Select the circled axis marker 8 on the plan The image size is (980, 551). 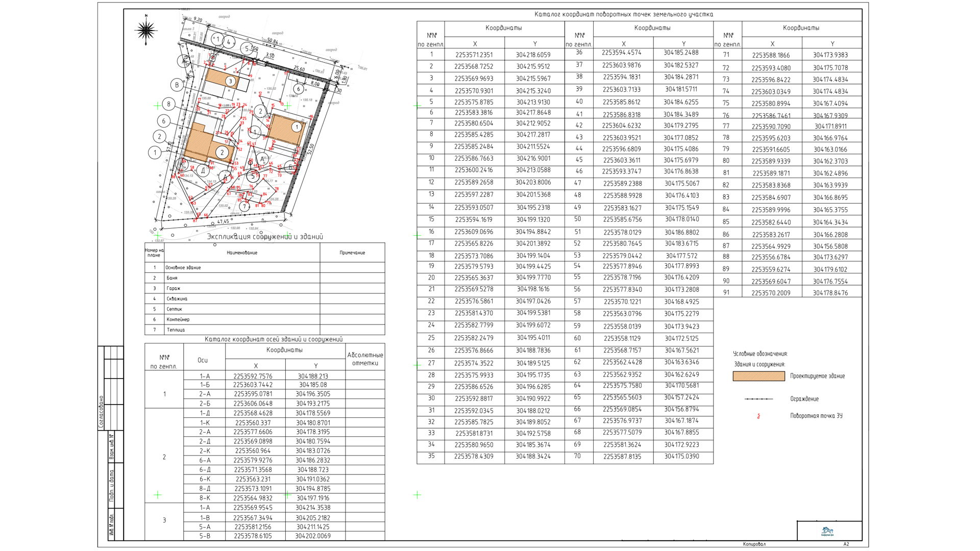pyautogui.click(x=169, y=105)
